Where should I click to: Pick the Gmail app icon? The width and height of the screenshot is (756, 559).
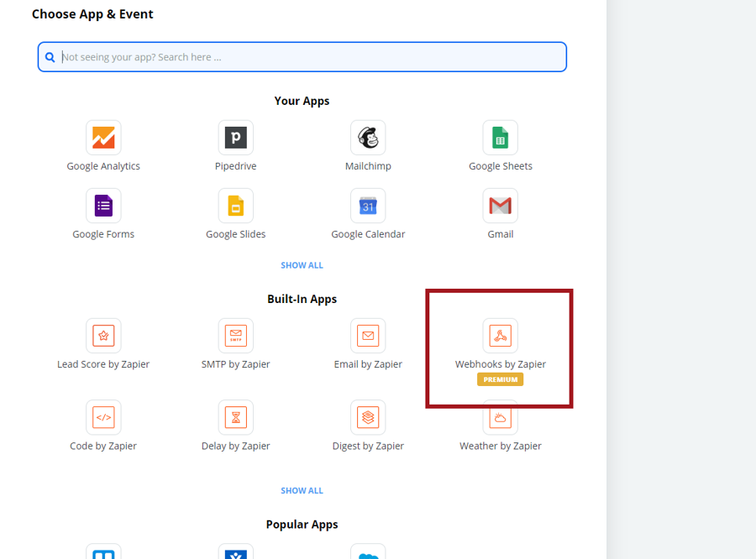[x=500, y=206]
